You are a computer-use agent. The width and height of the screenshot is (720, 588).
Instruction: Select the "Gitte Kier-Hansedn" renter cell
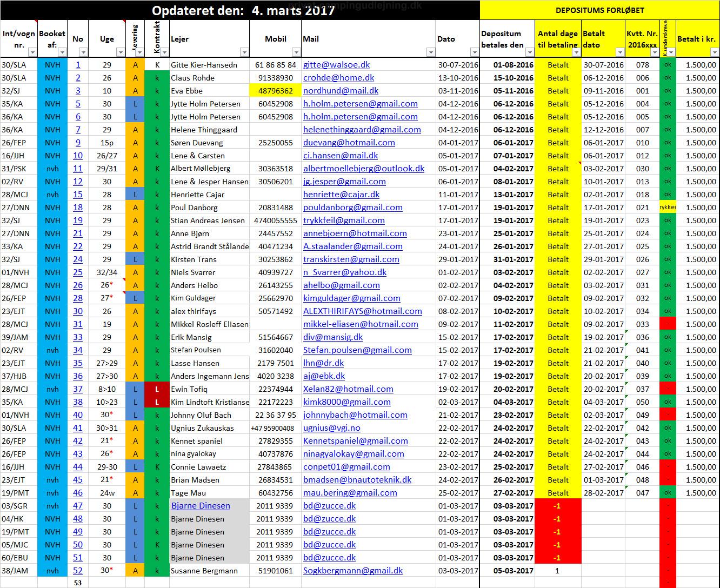[x=210, y=65]
